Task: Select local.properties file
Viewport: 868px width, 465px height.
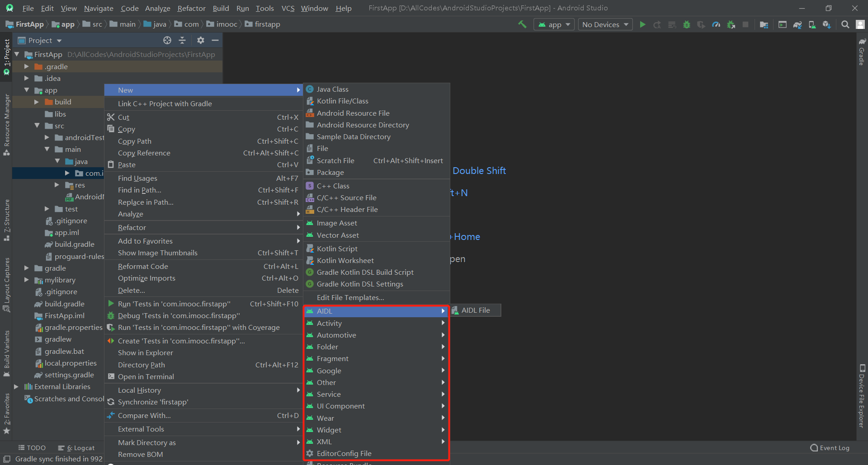Action: pyautogui.click(x=66, y=363)
